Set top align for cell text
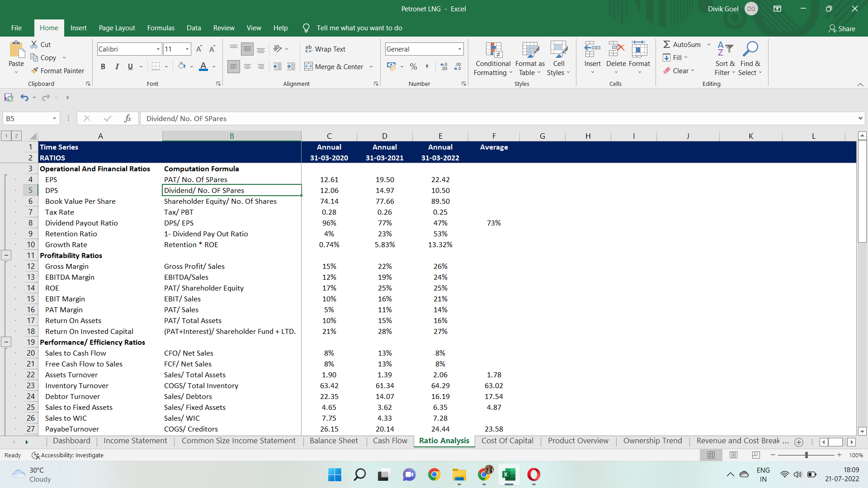 click(x=234, y=49)
